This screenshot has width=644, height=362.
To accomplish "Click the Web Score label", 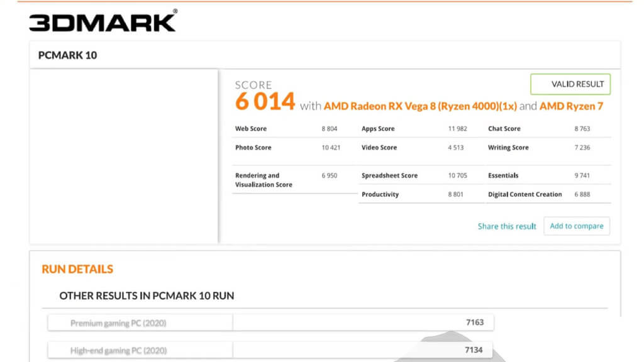I will click(251, 128).
